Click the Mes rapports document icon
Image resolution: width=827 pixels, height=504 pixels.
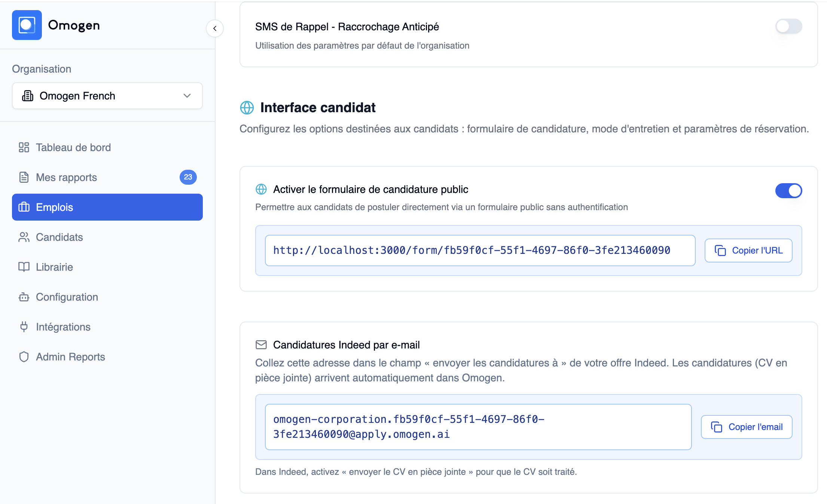coord(24,177)
